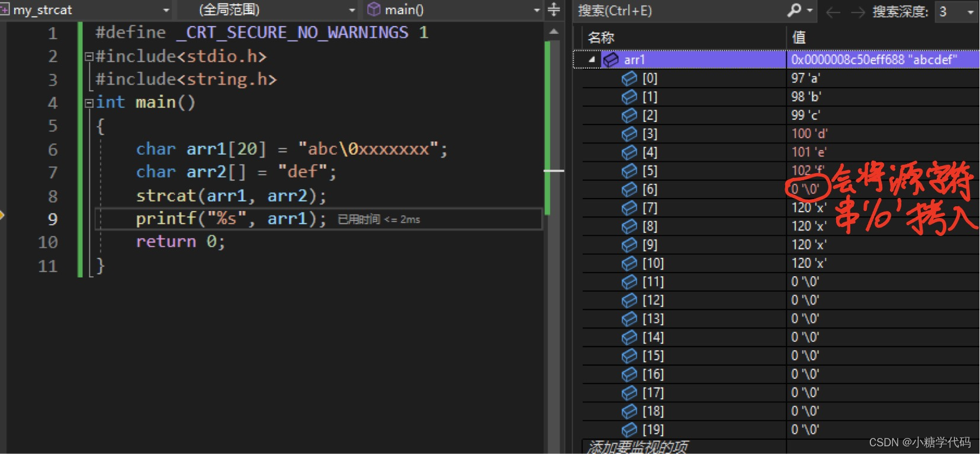Click the icon next to element [13]
The height and width of the screenshot is (454, 980).
click(629, 319)
